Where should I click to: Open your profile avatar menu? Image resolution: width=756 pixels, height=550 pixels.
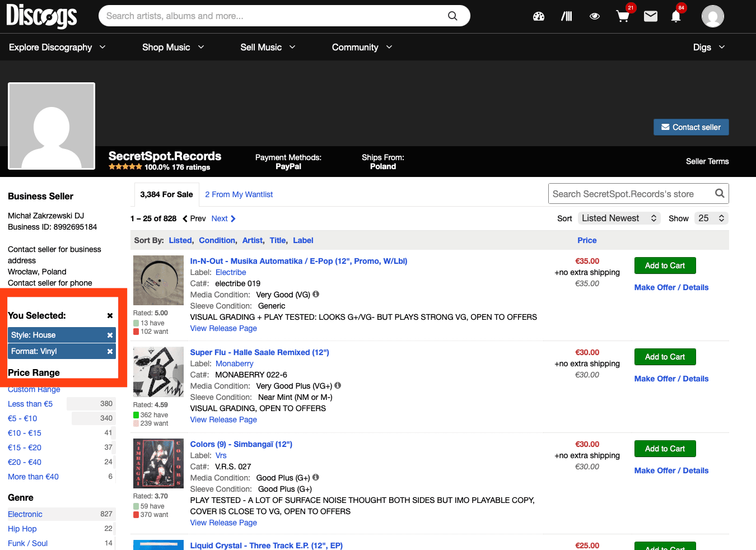(712, 16)
